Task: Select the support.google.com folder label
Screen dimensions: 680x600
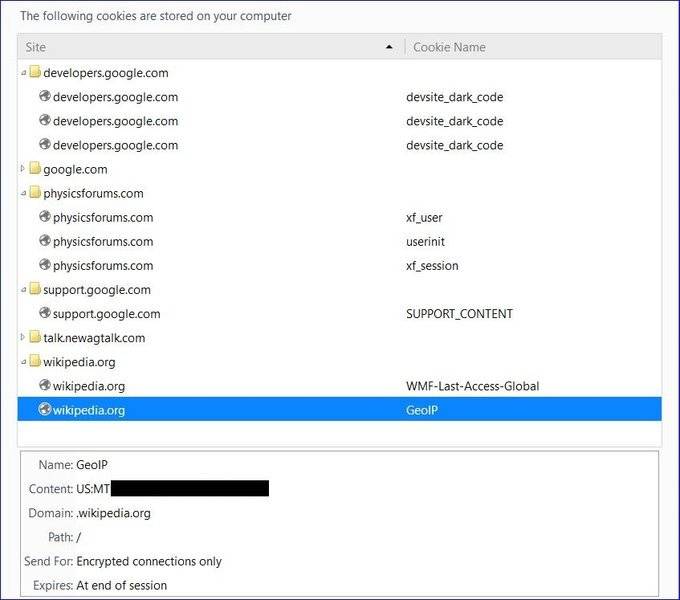Action: 97,290
